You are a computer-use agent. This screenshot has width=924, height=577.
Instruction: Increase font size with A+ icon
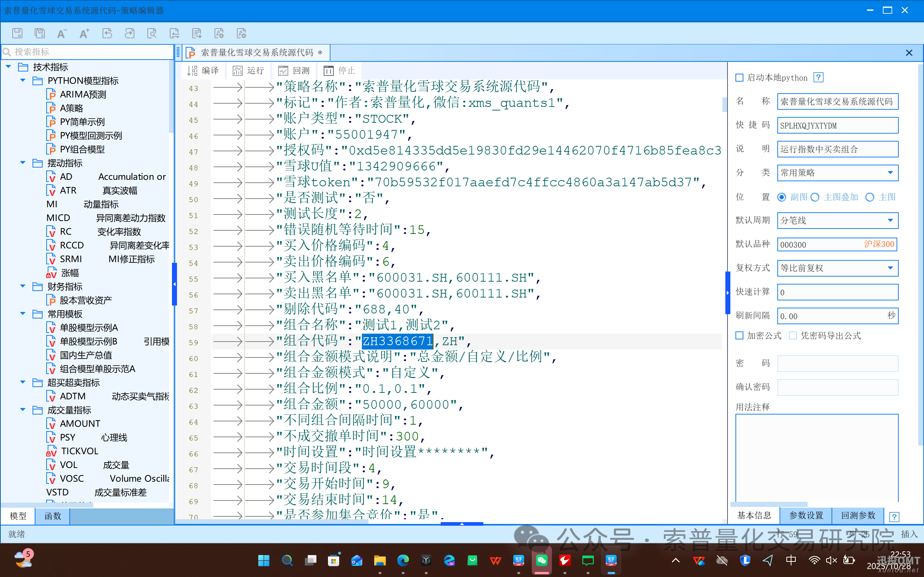click(x=85, y=33)
